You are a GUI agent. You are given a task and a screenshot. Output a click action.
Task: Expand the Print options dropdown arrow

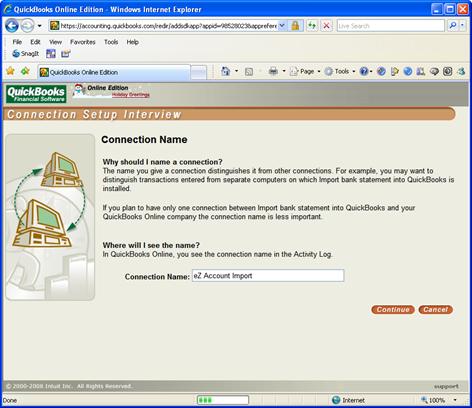[284, 71]
